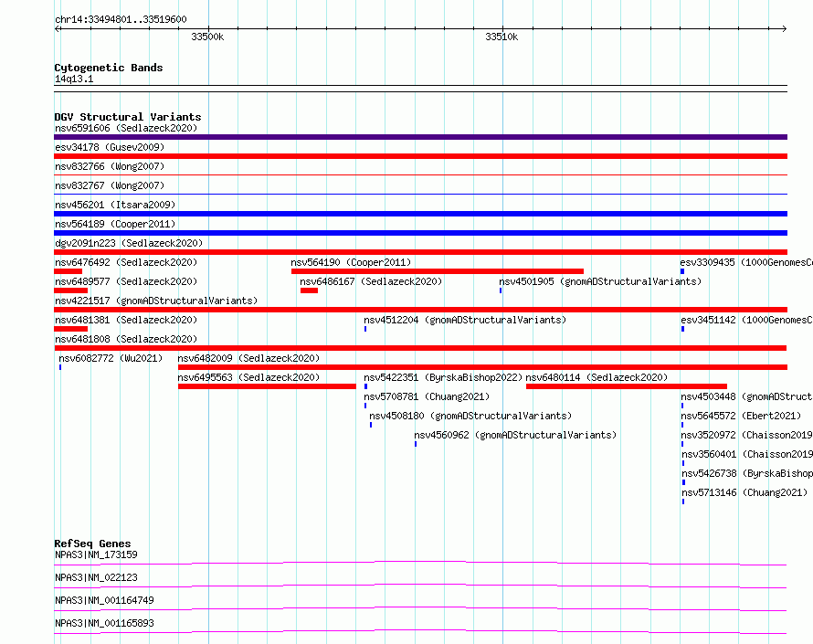The height and width of the screenshot is (644, 813).
Task: Click the purple nsv6591606 variant bar
Action: click(420, 137)
